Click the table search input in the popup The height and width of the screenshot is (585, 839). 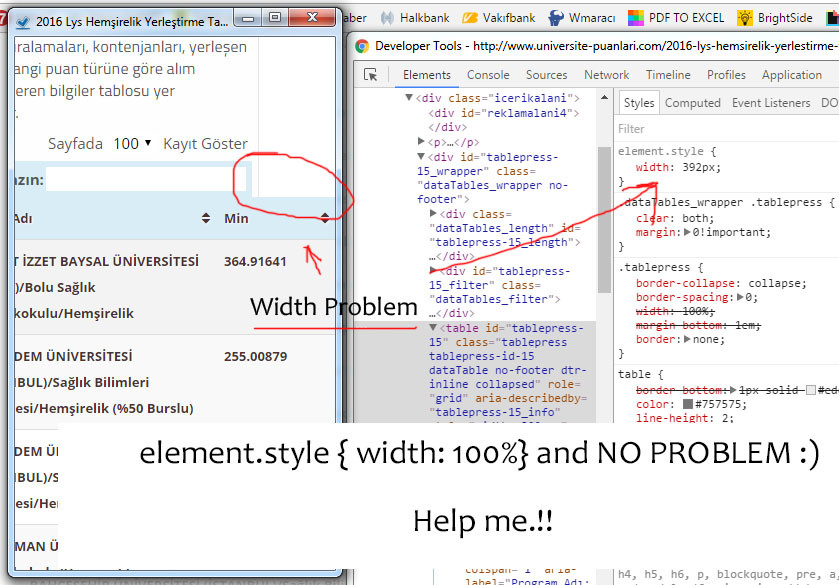click(x=146, y=180)
